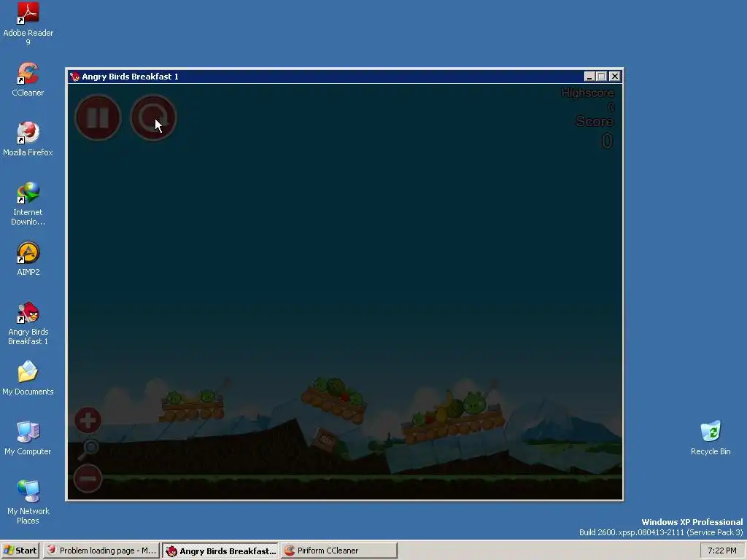Close the Angry Birds Breakfast 1 window

tap(614, 76)
